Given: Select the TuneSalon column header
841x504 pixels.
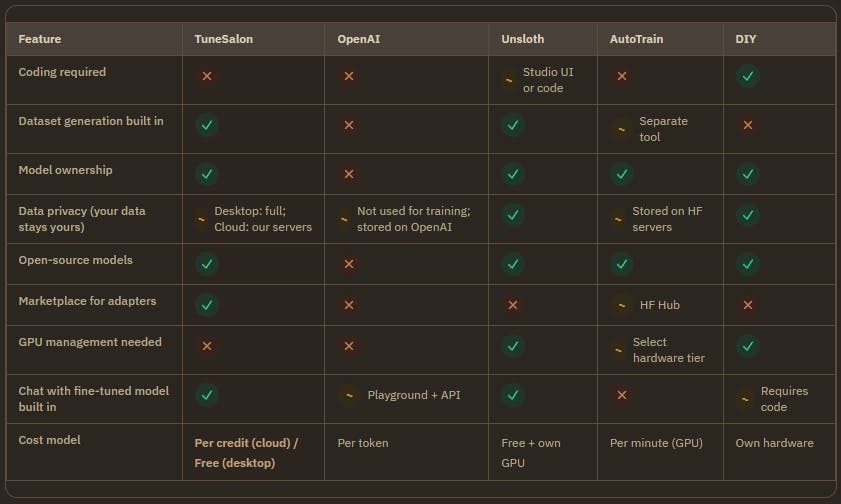Looking at the screenshot, I should (224, 39).
